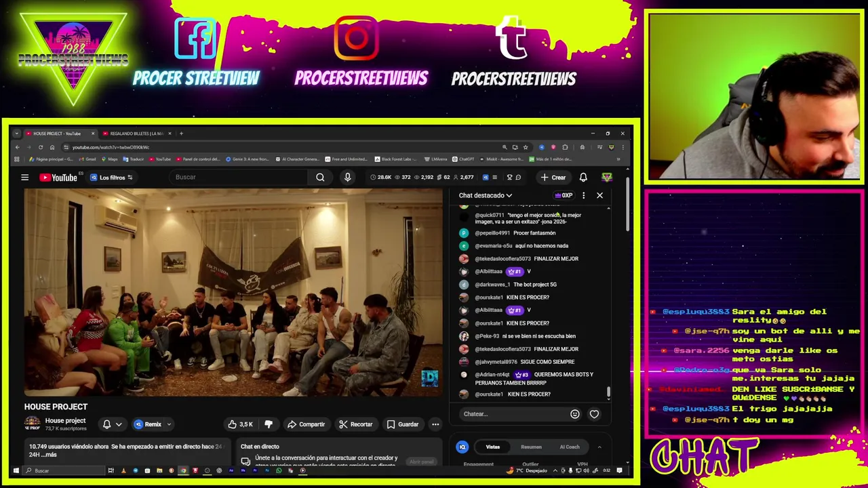The width and height of the screenshot is (868, 488).
Task: Click the Abrir panel button
Action: tap(421, 462)
